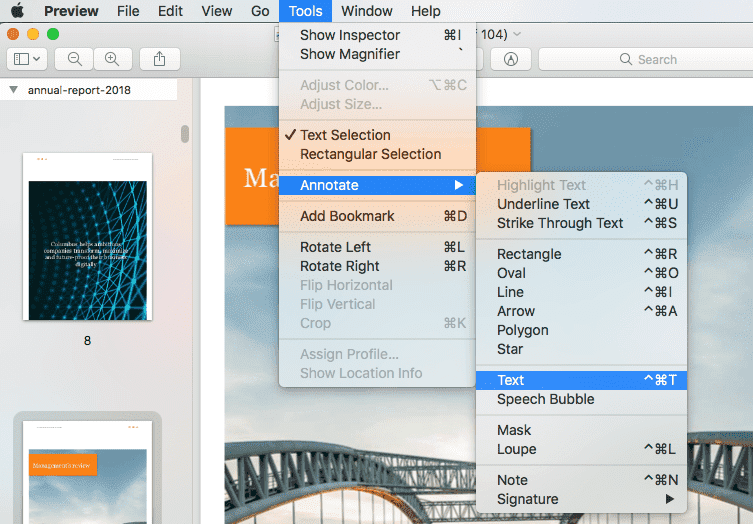Open the View menu
The width and height of the screenshot is (753, 524).
pyautogui.click(x=217, y=11)
